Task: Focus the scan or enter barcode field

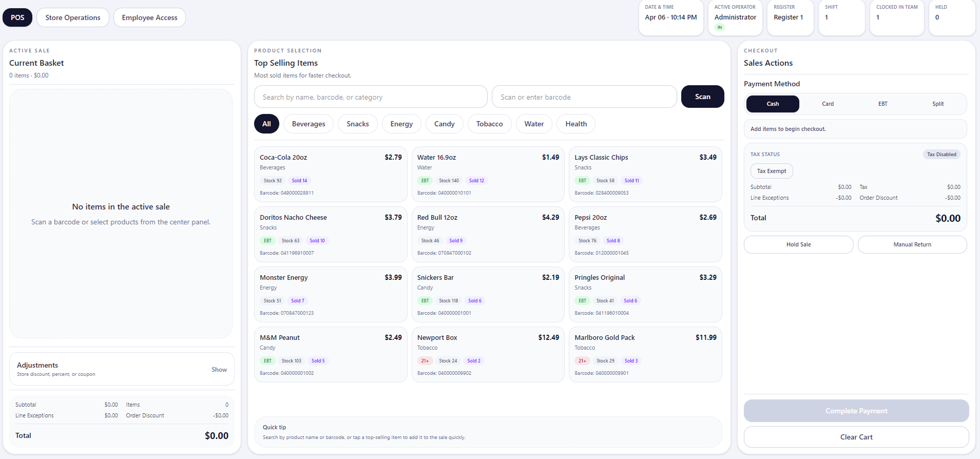Action: pyautogui.click(x=584, y=97)
